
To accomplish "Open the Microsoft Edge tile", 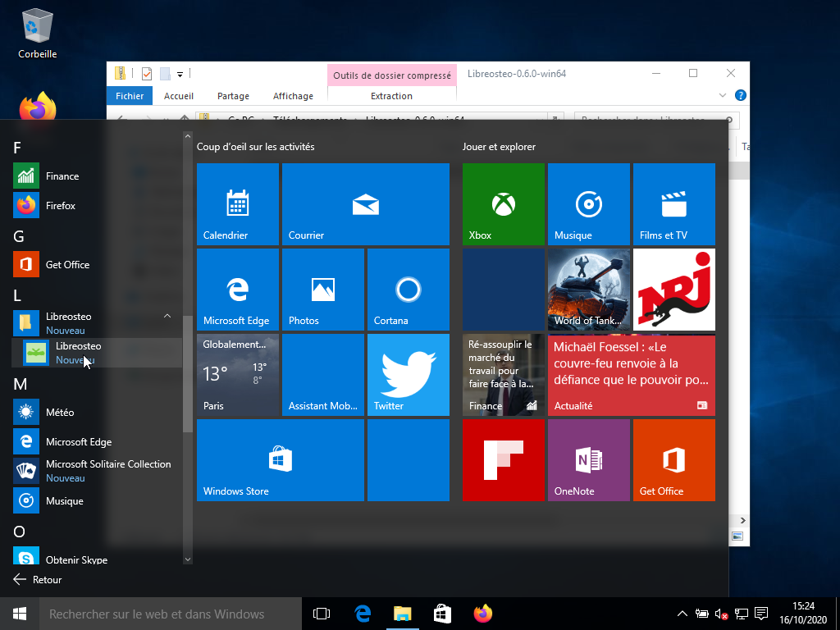I will pos(237,290).
